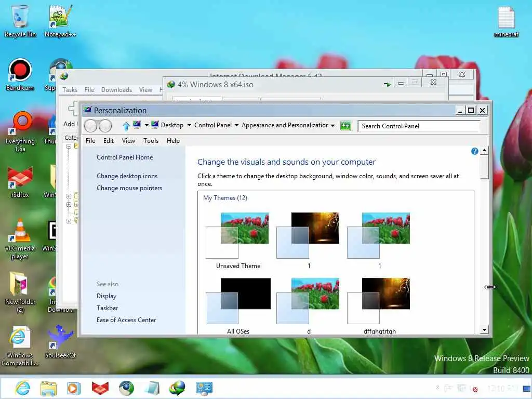This screenshot has width=532, height=399.
Task: Click the Control Panel taskbar icon
Action: [204, 388]
